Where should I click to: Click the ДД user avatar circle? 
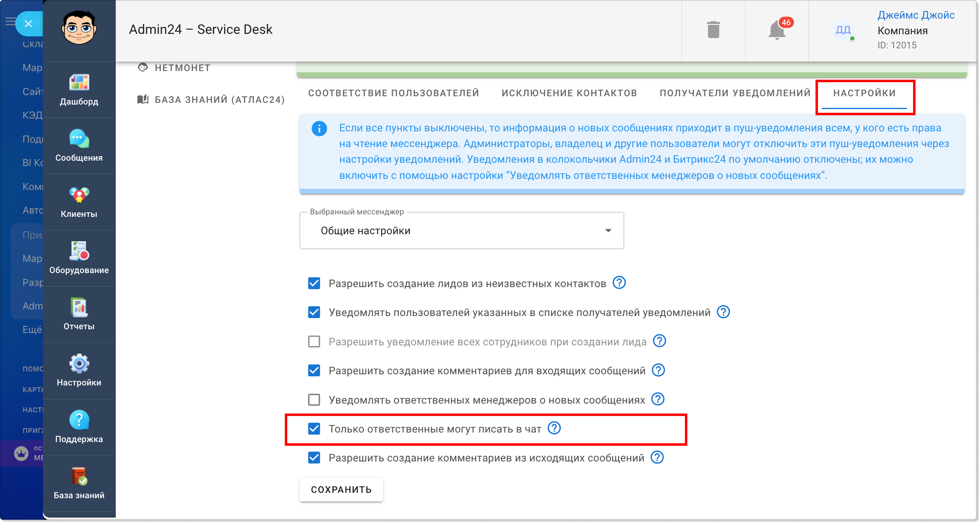pos(843,30)
